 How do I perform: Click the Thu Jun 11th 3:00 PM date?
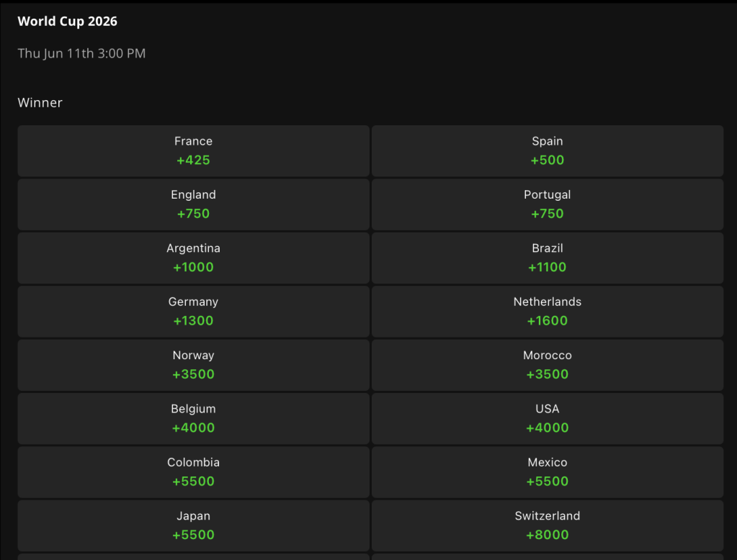tap(81, 53)
